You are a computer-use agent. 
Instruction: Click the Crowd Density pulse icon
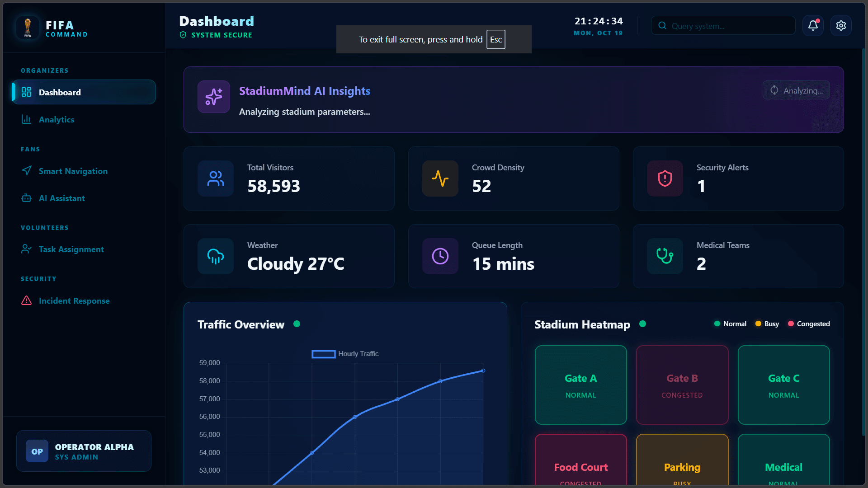(440, 178)
